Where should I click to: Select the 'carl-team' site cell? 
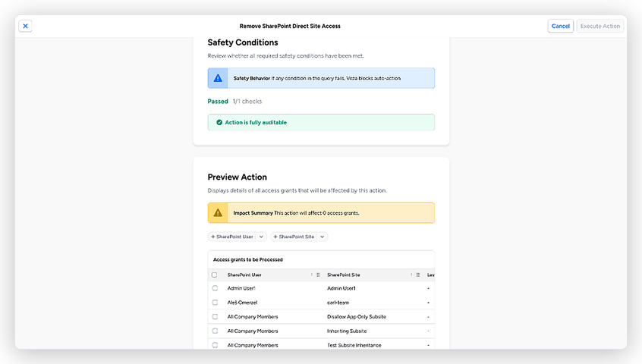tap(338, 303)
